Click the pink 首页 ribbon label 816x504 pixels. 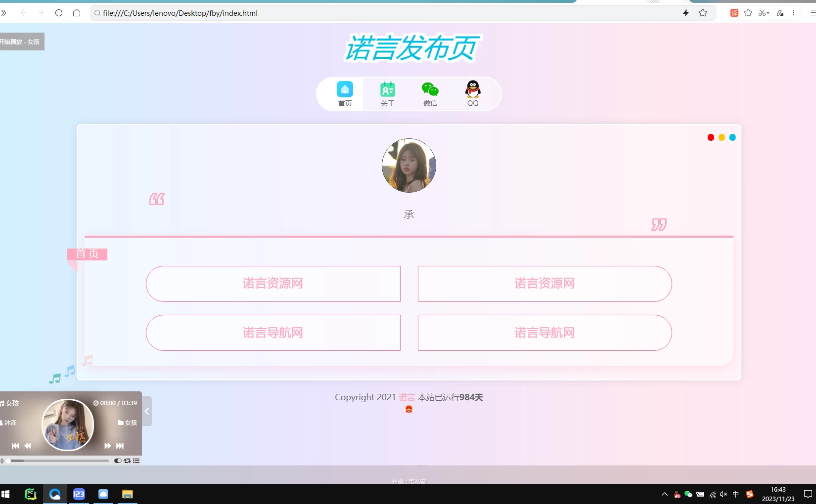[87, 254]
